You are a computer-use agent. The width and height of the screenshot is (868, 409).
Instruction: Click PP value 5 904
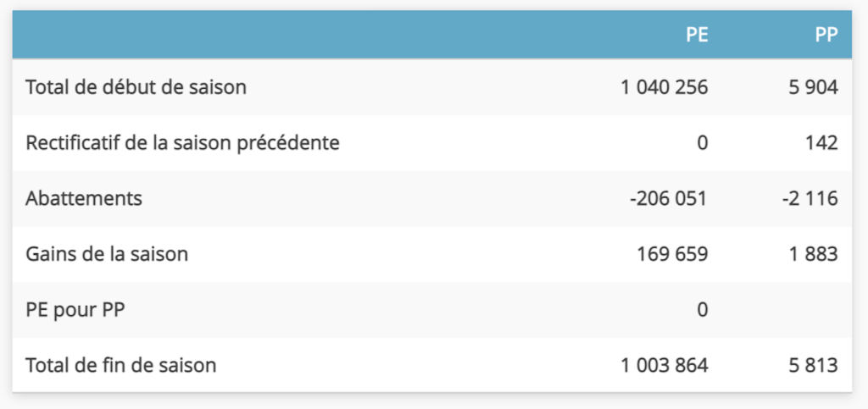(814, 87)
